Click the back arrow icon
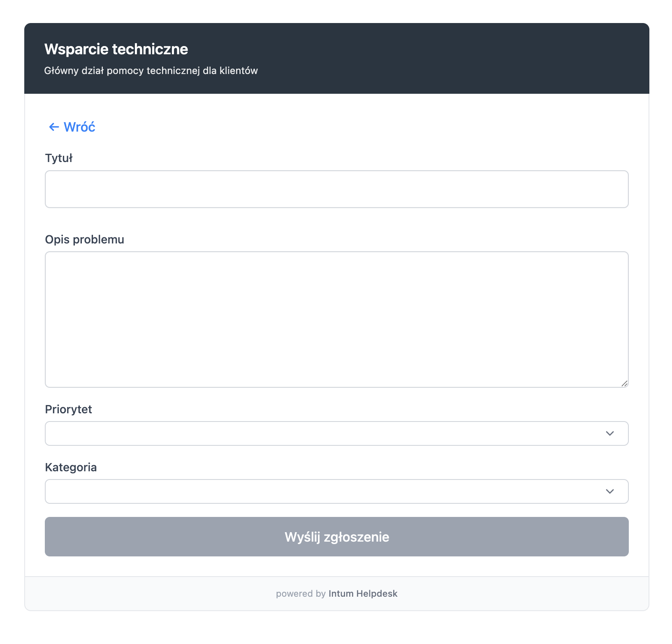The height and width of the screenshot is (644, 672). pos(54,127)
